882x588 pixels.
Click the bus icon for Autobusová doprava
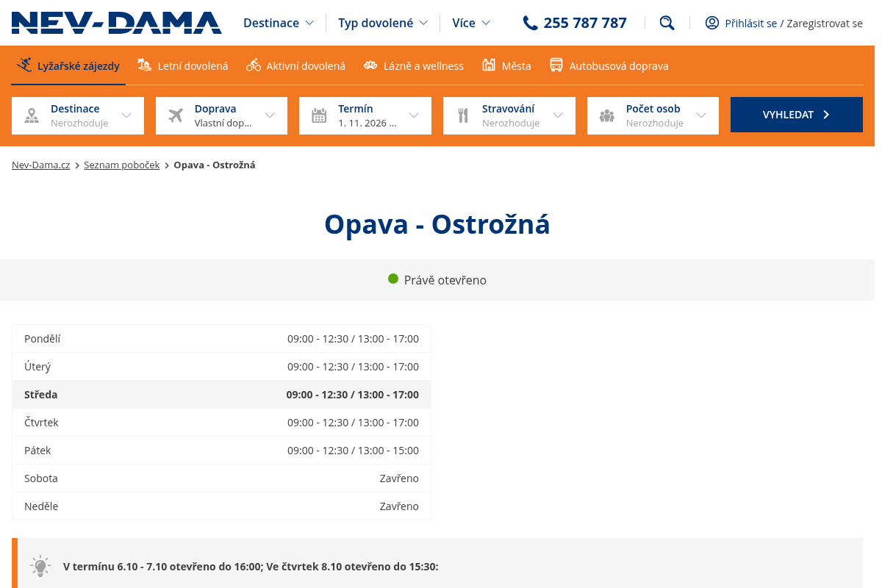(x=556, y=65)
